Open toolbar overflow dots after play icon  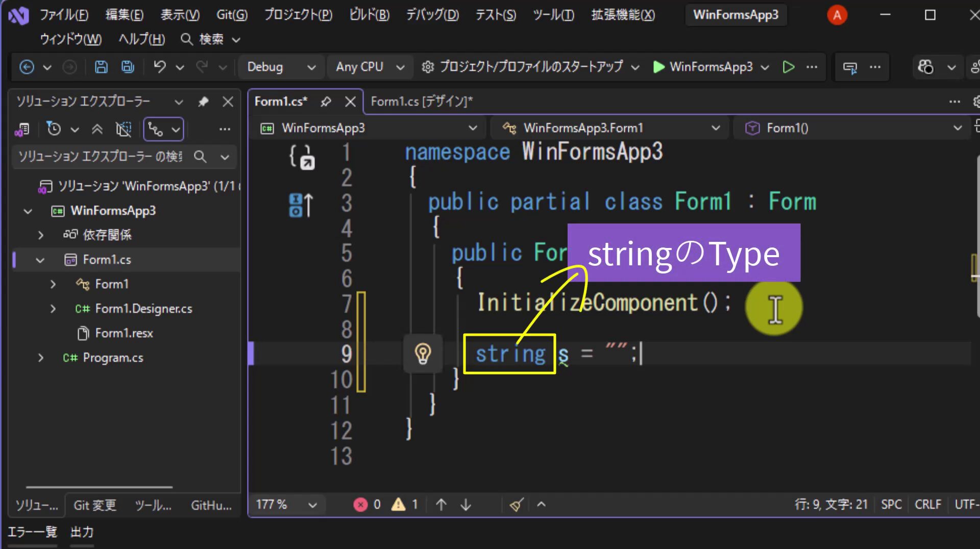(x=812, y=67)
